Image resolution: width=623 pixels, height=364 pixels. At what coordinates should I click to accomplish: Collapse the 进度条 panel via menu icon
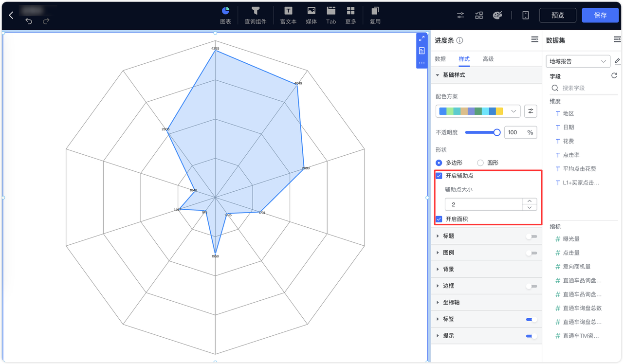click(534, 39)
